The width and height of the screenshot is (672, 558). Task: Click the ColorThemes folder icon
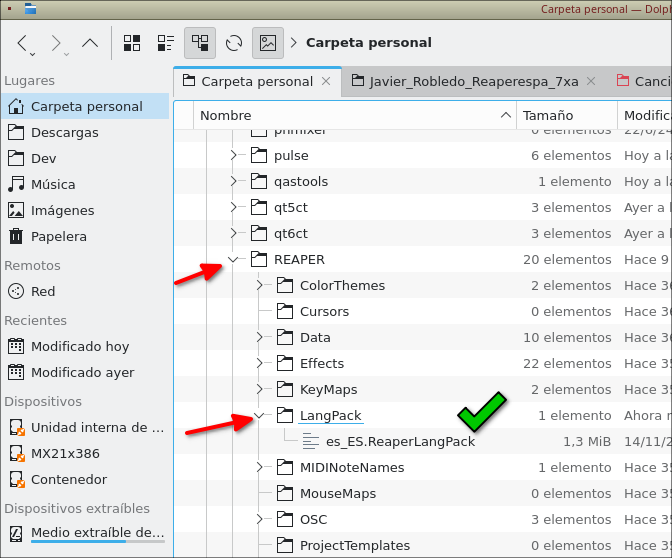click(x=285, y=285)
